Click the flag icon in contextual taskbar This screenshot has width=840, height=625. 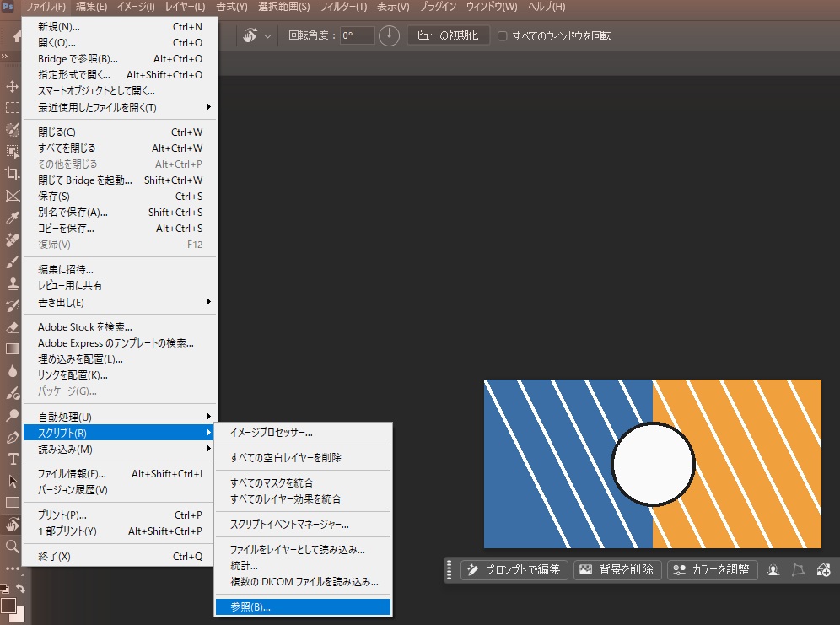[x=798, y=570]
